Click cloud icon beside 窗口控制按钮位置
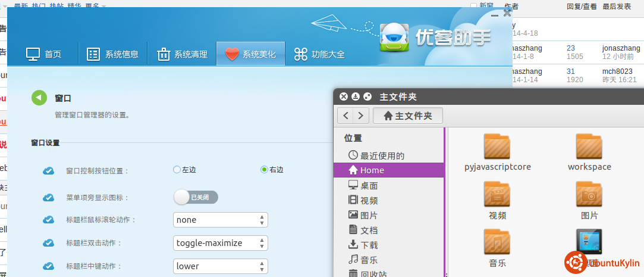Viewport: 644px width, 277px height. (x=49, y=171)
